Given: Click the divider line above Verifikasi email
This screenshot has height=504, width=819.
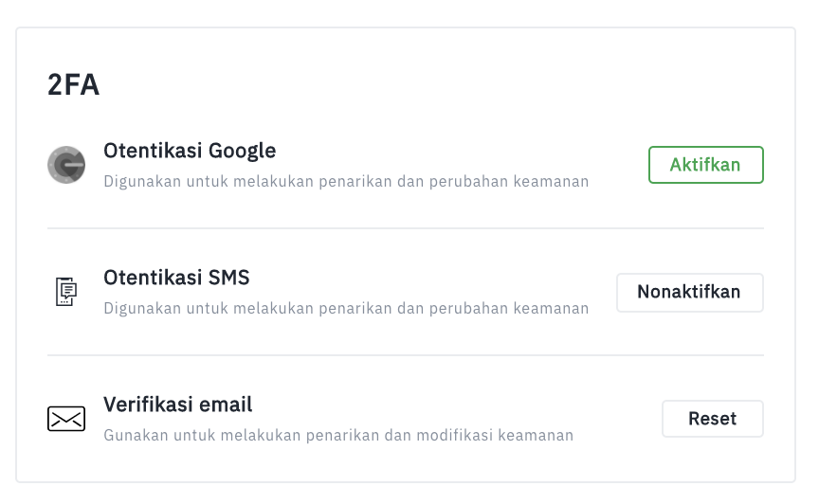Looking at the screenshot, I should [406, 355].
